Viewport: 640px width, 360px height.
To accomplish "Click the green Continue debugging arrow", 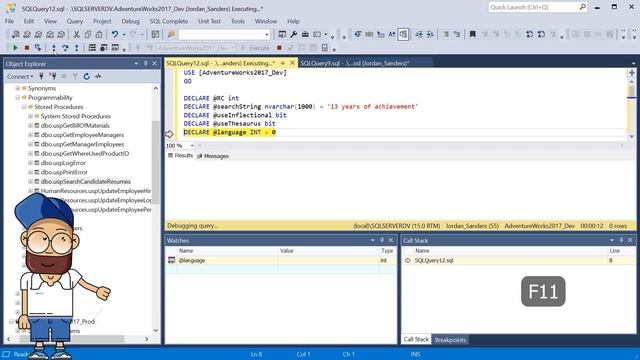I will click(x=16, y=48).
